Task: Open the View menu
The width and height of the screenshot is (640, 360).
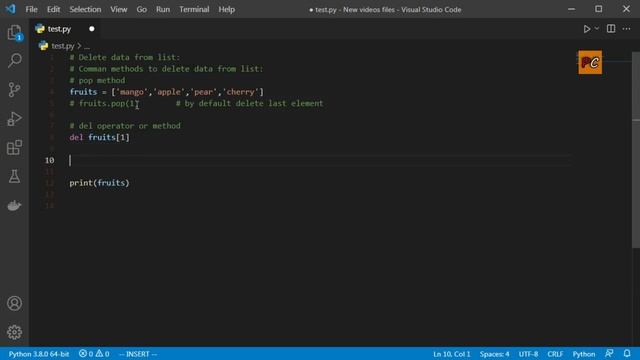Action: [x=119, y=9]
